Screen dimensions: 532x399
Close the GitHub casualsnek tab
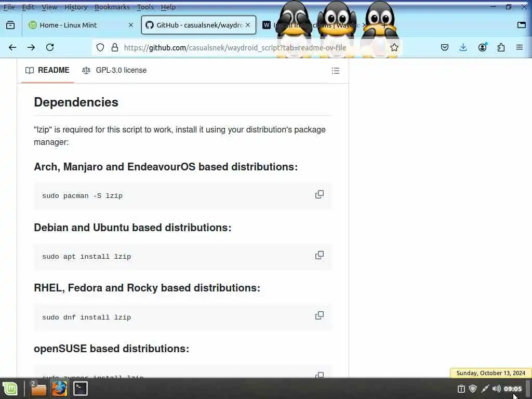pyautogui.click(x=248, y=25)
